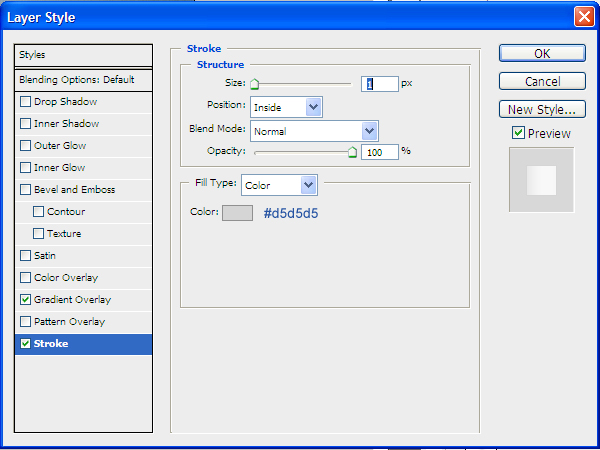Select the Contour sub-item label

[66, 212]
